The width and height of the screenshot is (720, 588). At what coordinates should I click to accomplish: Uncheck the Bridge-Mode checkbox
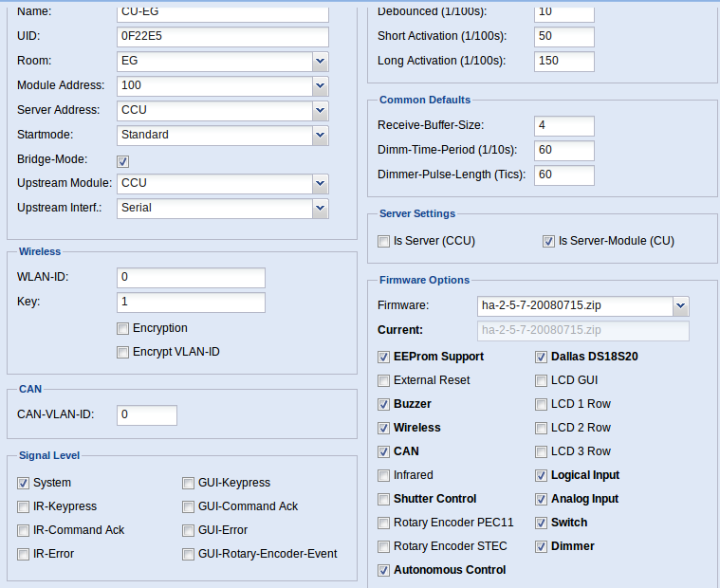pos(122,161)
